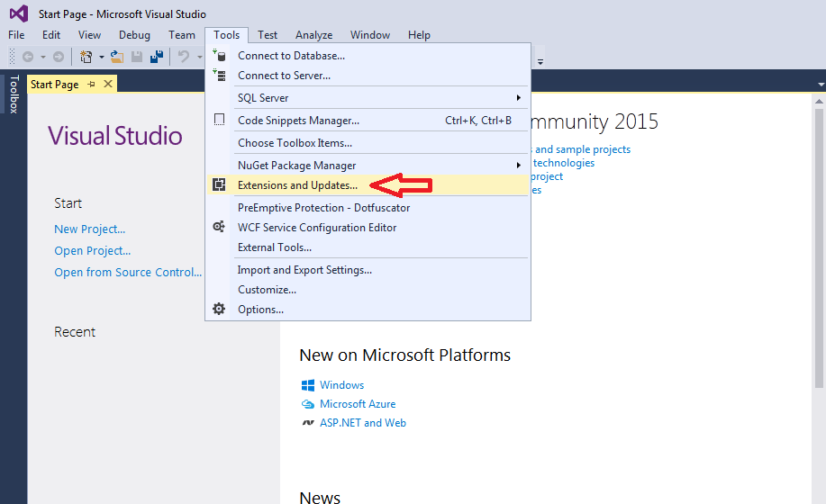Click the ASP.NET and Web icon
The image size is (826, 504).
coord(308,423)
